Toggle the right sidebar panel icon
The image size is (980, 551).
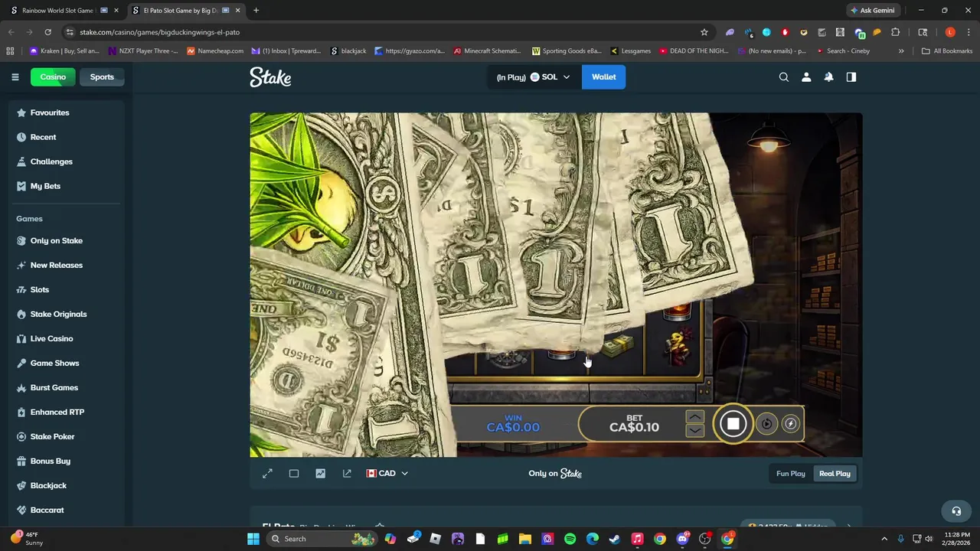pyautogui.click(x=851, y=77)
